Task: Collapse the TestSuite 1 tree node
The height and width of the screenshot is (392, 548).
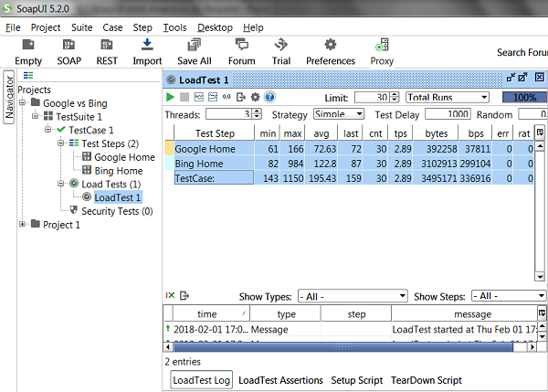Action: 35,116
